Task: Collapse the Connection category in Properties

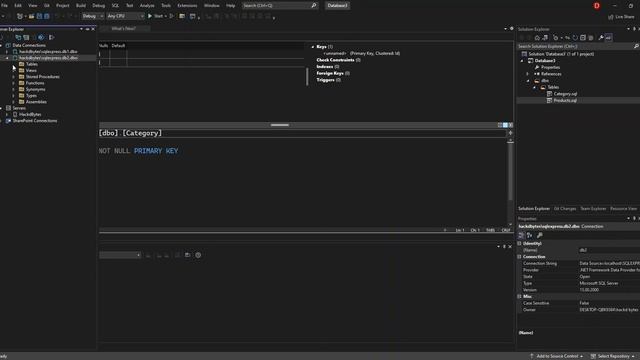Action: (520, 257)
